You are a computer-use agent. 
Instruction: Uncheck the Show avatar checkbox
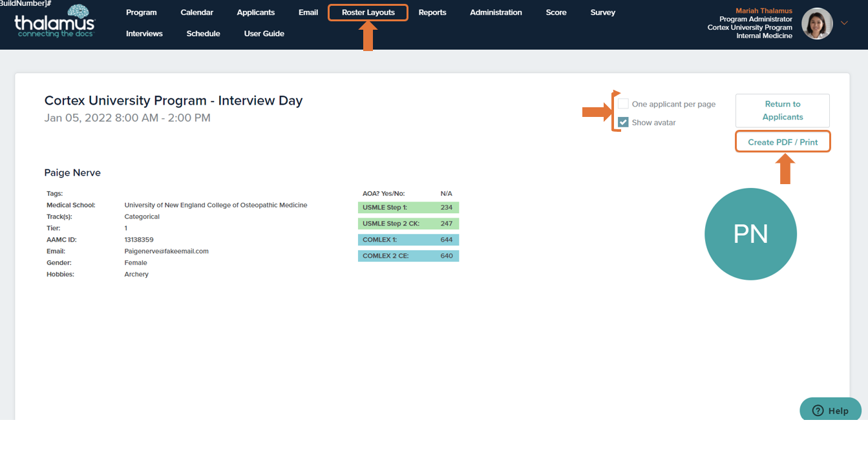(x=623, y=122)
